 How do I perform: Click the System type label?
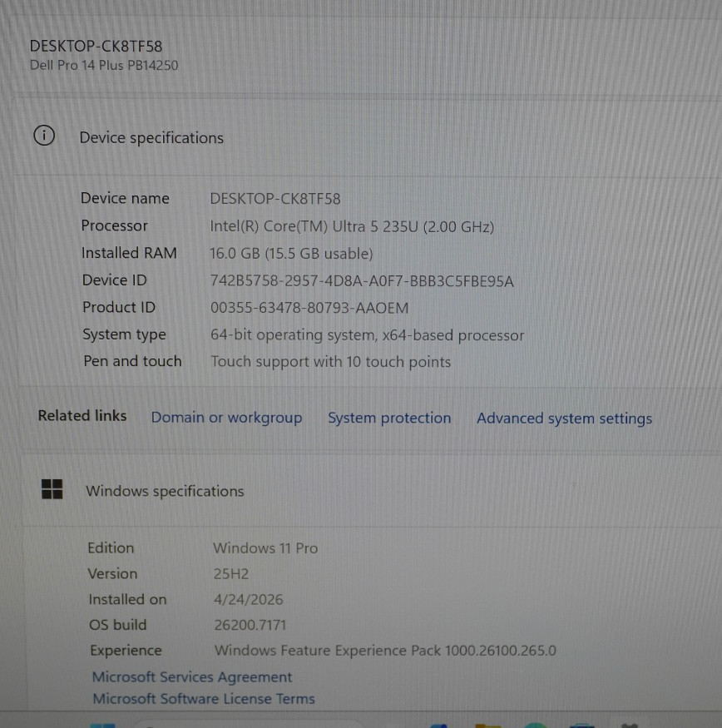coord(124,334)
